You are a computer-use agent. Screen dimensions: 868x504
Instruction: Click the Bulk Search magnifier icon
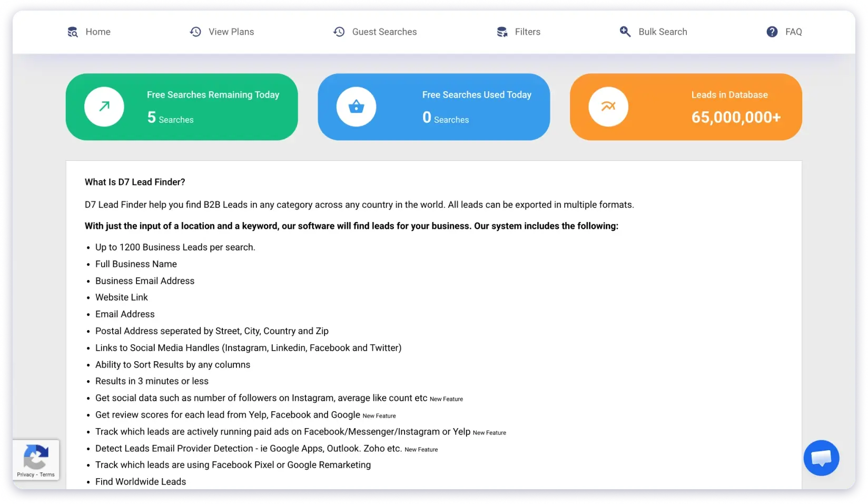click(x=625, y=32)
